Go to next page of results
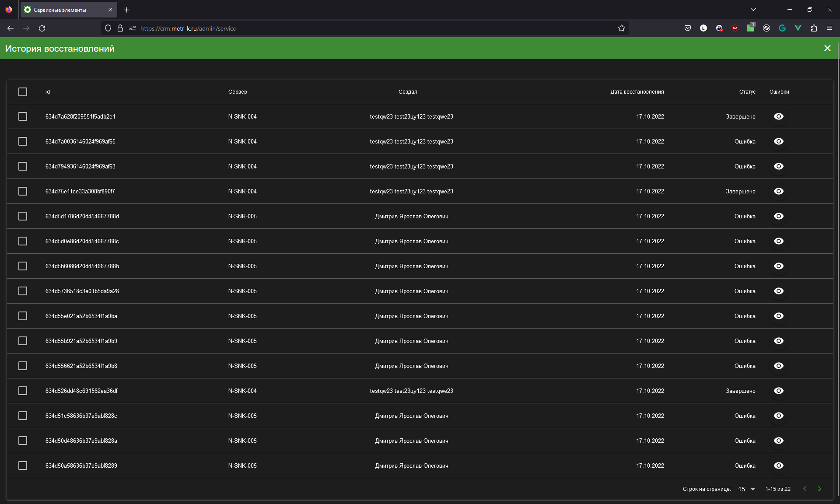This screenshot has height=504, width=840. coord(819,489)
